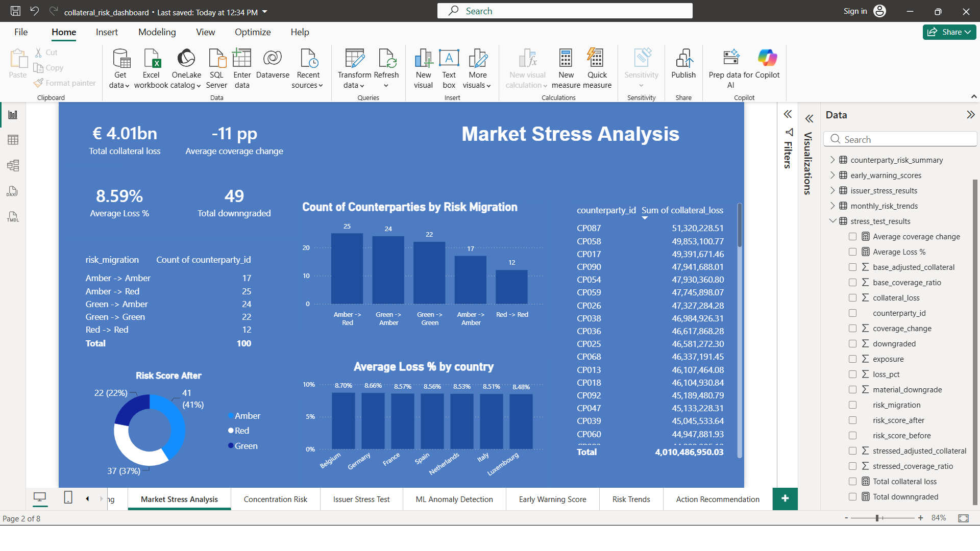Click Excel workbook icon

152,58
